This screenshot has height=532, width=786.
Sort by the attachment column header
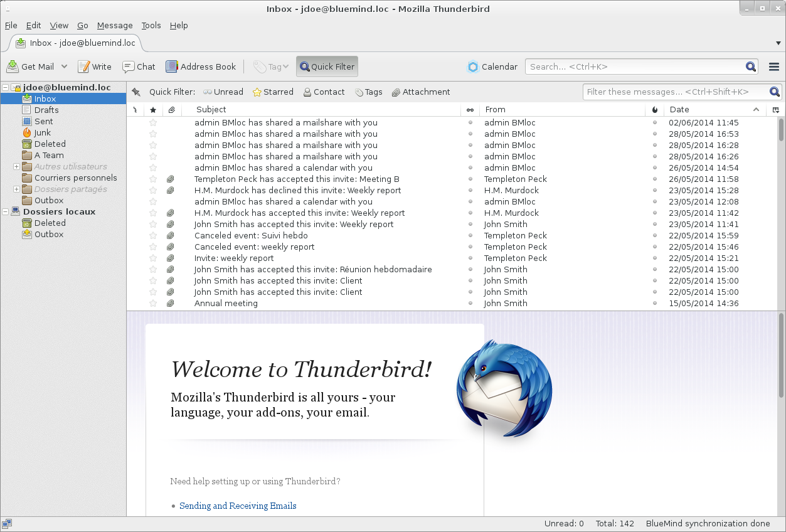171,110
